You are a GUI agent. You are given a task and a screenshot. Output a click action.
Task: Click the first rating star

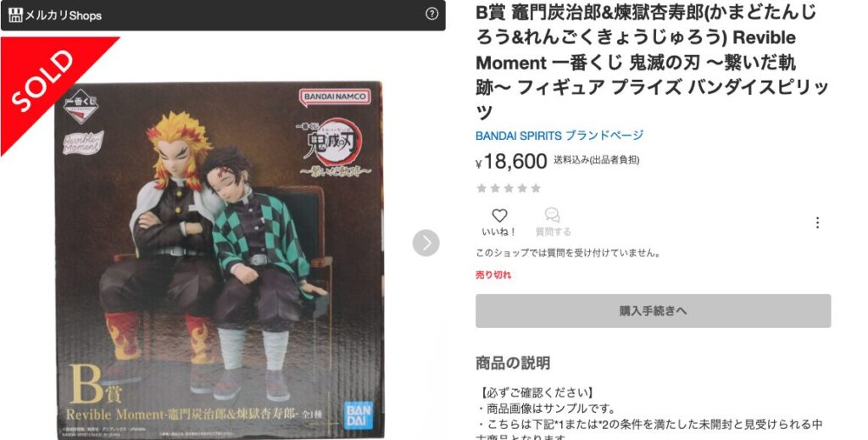click(481, 188)
